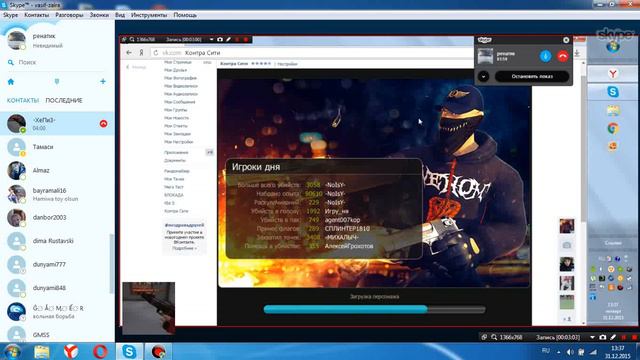Show hidden tray icons arrow
This screenshot has height=360, width=640.
(558, 352)
